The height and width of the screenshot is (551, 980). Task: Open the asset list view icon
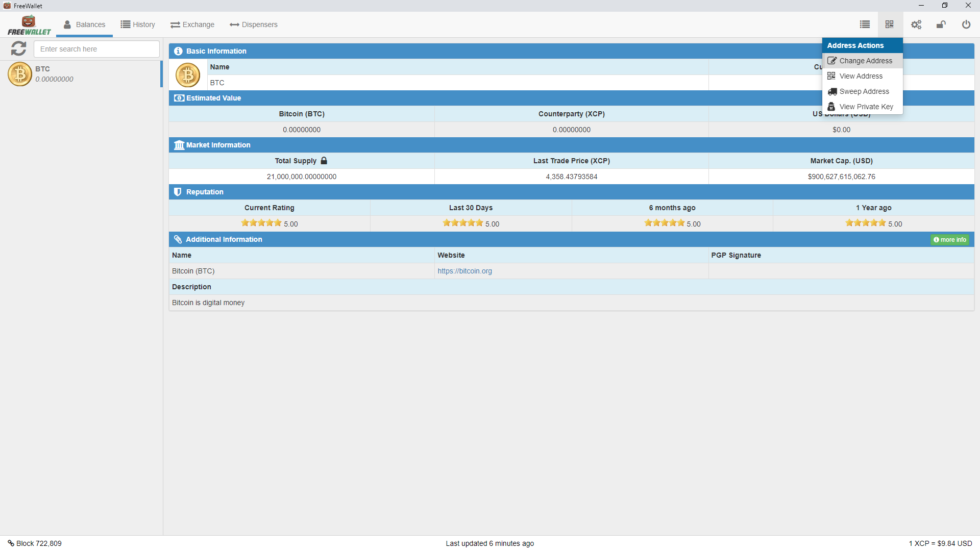865,24
